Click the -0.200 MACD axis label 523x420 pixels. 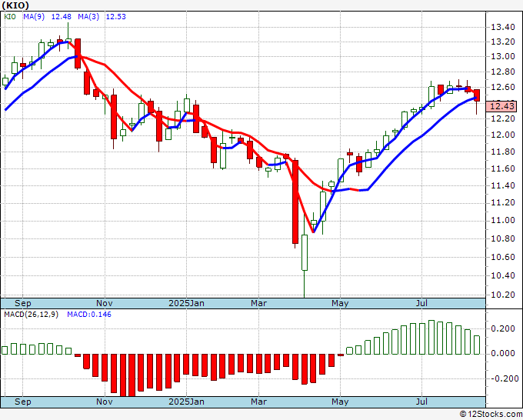click(503, 378)
